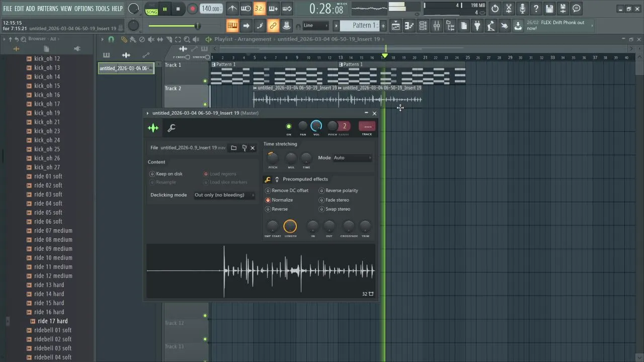Toggle the channel ON green LED

[x=289, y=126]
